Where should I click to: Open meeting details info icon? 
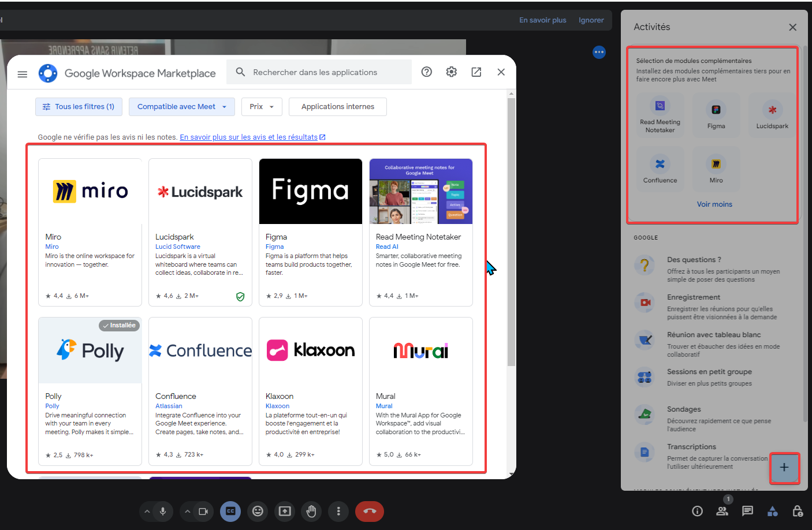click(697, 511)
